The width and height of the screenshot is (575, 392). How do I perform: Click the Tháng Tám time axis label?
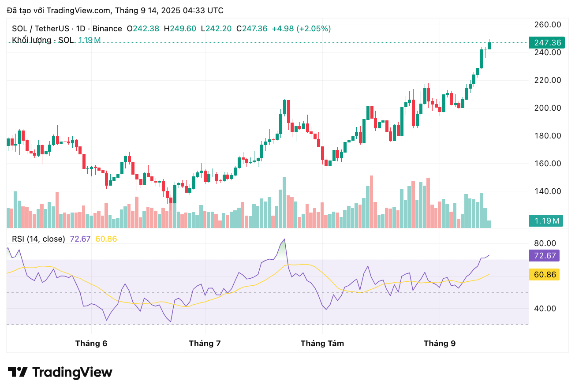(x=322, y=343)
